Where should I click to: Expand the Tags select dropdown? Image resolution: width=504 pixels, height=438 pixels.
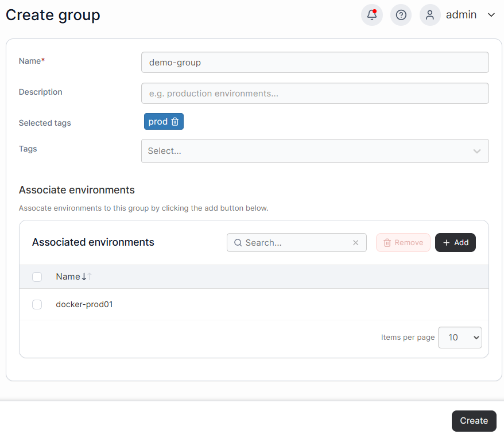315,151
